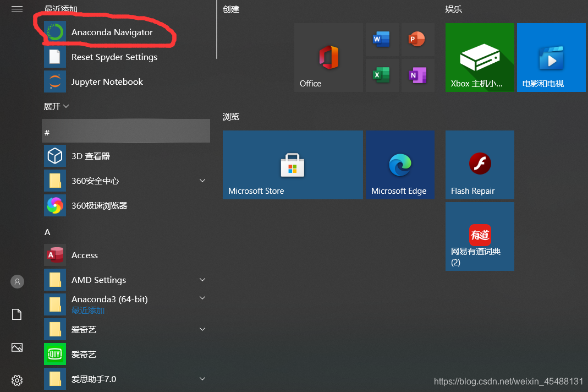Open Reset Spyder Settings entry

point(127,57)
